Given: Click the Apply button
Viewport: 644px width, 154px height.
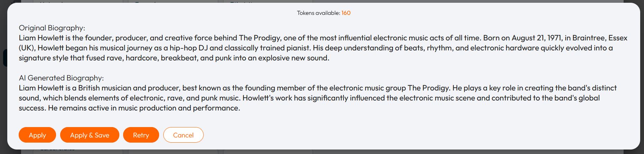Looking at the screenshot, I should click(37, 135).
